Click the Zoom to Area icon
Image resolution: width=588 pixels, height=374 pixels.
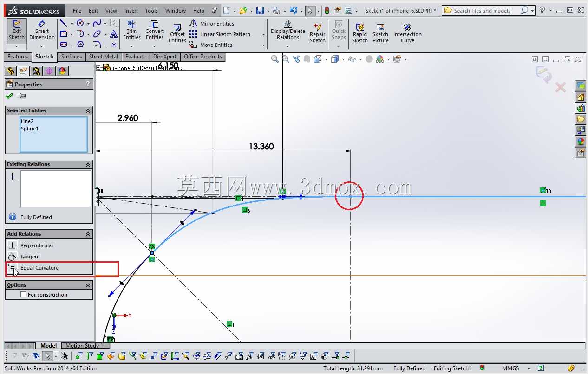click(x=285, y=59)
